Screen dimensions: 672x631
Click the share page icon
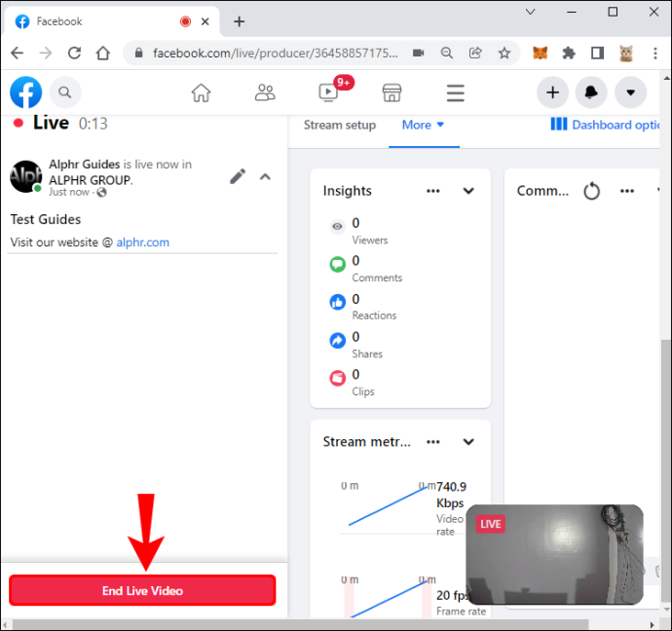click(x=475, y=54)
